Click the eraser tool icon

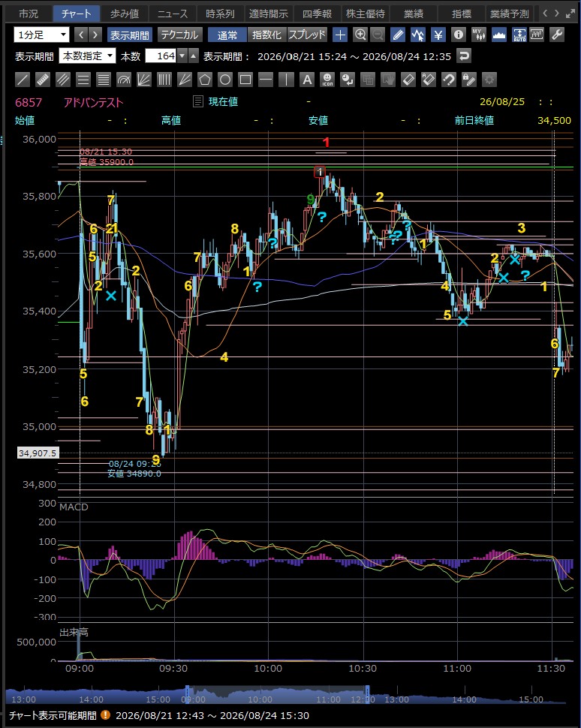click(408, 80)
